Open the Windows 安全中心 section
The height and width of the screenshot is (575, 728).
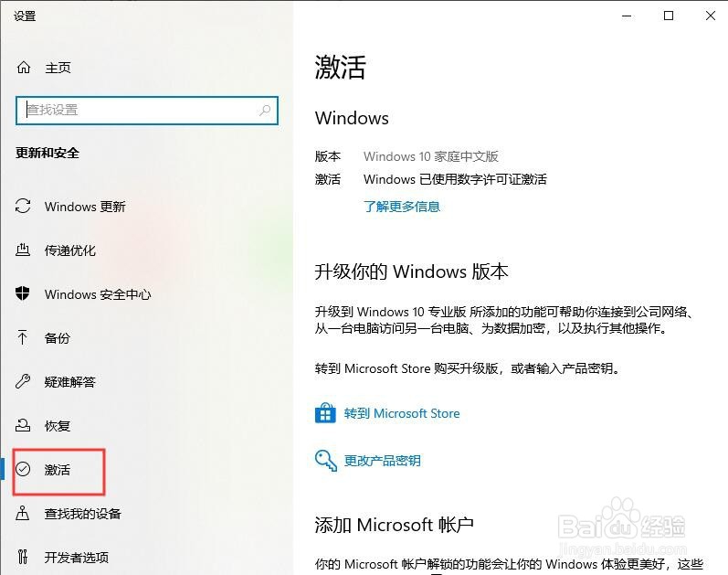click(98, 294)
